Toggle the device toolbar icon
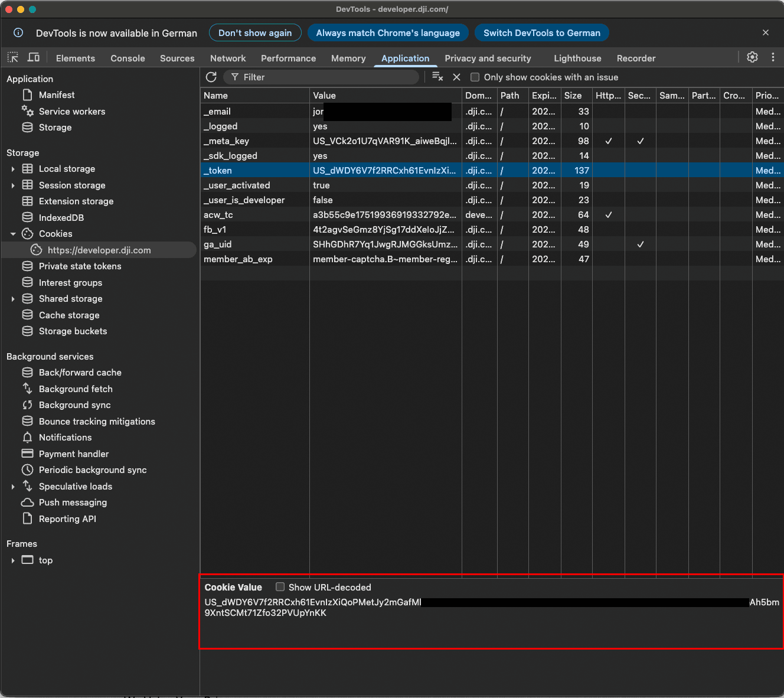Image resolution: width=784 pixels, height=698 pixels. coord(34,57)
